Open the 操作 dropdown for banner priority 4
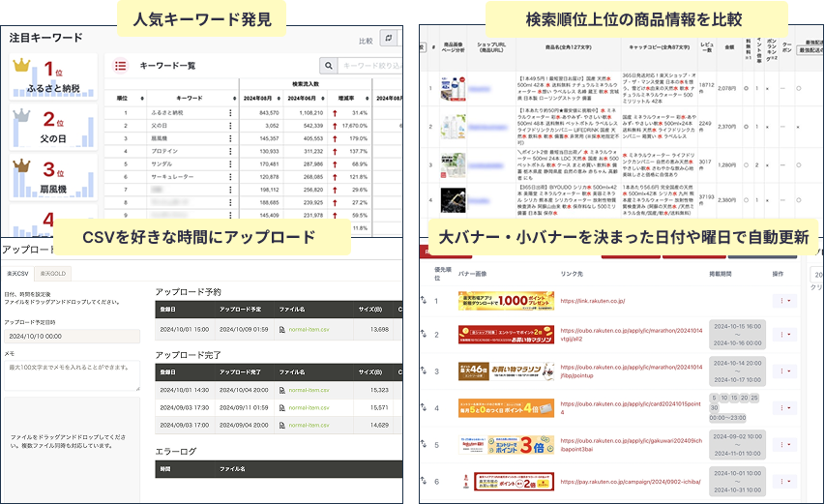 point(784,407)
